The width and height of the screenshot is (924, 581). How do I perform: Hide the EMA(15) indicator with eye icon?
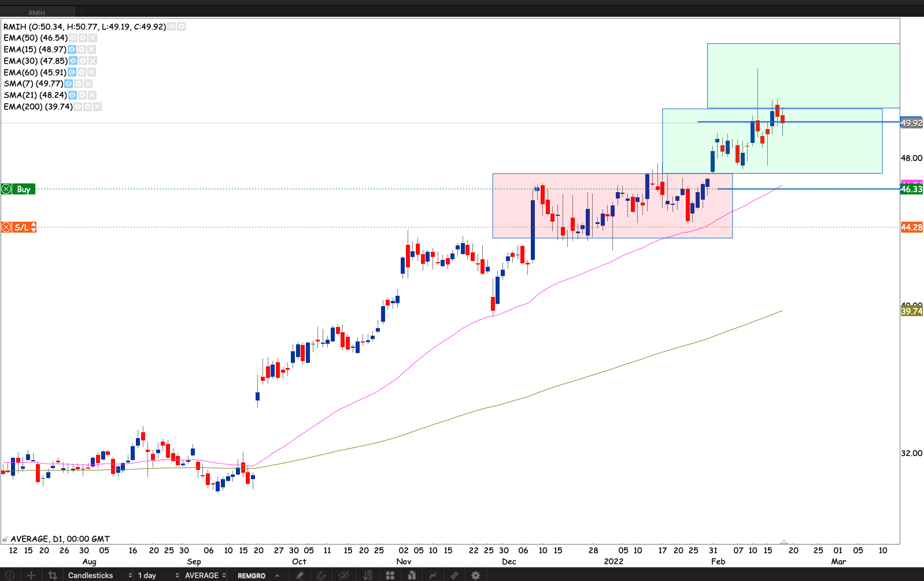coord(72,50)
